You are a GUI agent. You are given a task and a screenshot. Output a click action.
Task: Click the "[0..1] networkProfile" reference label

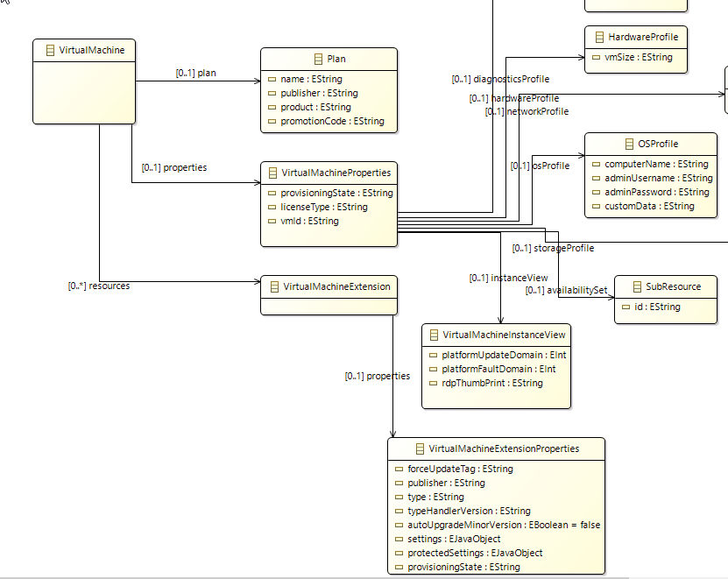[527, 112]
